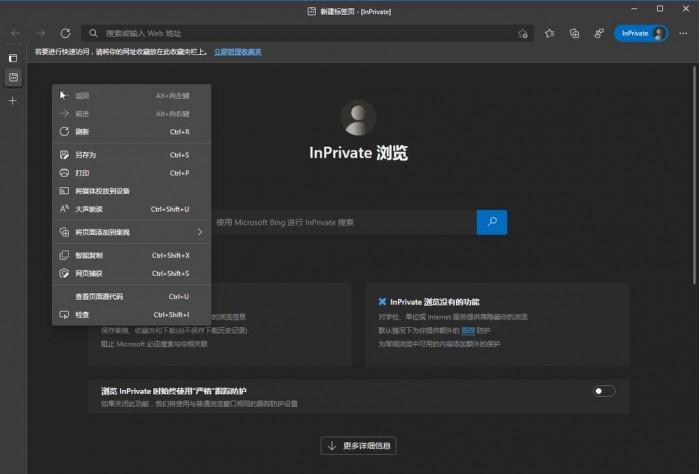
Task: Click the InPrivate avatar image on page
Action: 358,118
